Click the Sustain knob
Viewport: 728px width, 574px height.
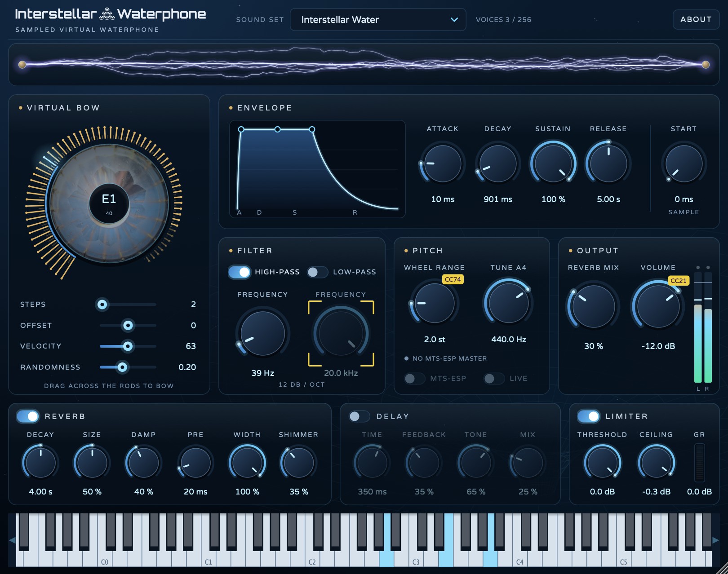[553, 163]
